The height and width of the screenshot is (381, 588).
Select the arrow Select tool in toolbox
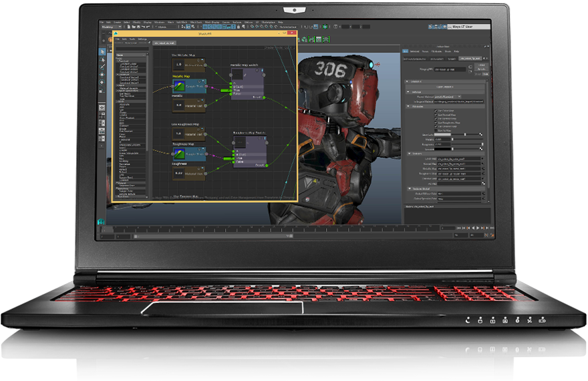[102, 51]
